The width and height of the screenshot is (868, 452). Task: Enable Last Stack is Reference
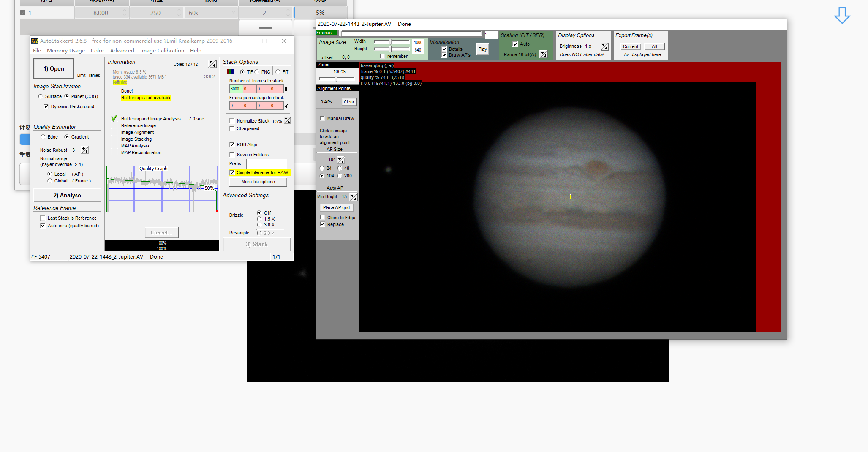[43, 218]
